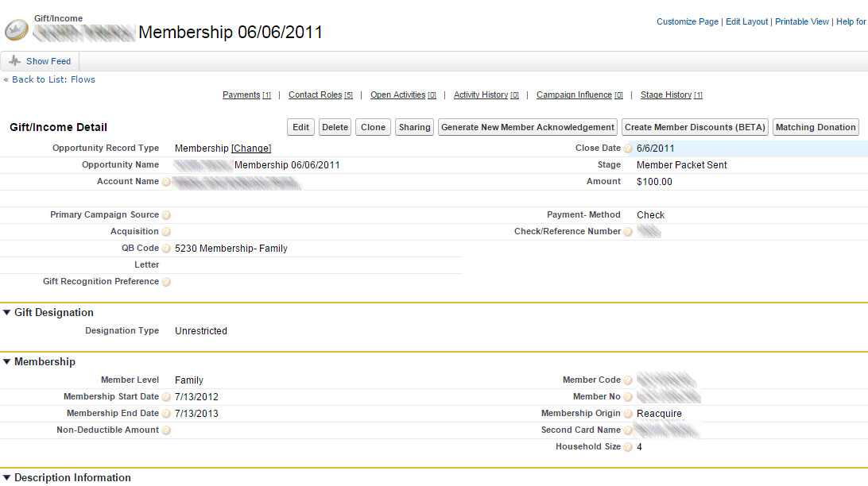Jump to Stage History related list

pos(666,95)
